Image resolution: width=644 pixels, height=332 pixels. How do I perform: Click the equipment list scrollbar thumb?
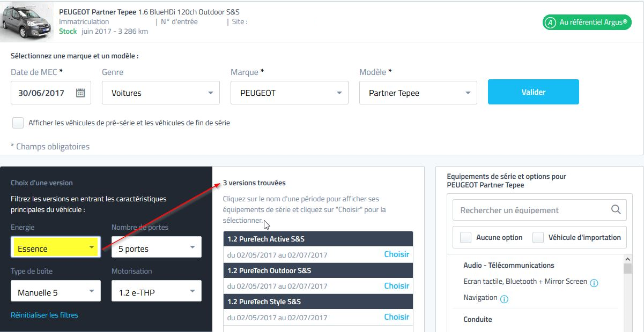point(627,268)
